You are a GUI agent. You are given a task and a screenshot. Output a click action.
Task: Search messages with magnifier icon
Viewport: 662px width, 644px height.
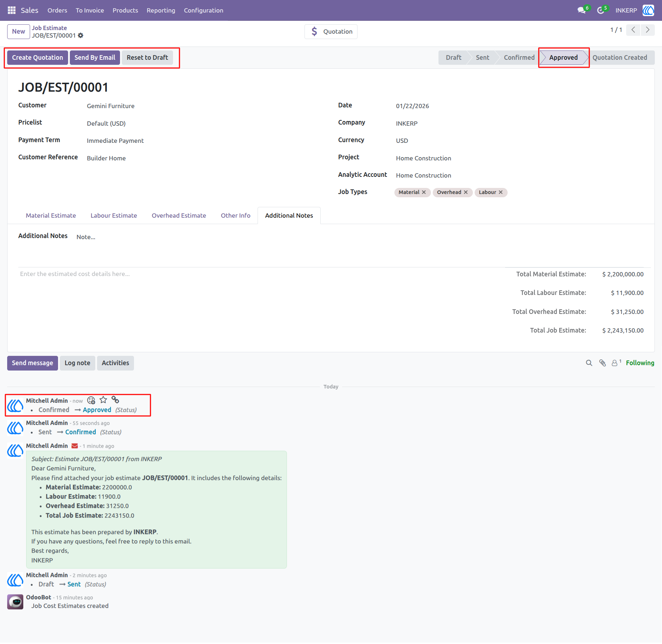click(589, 363)
